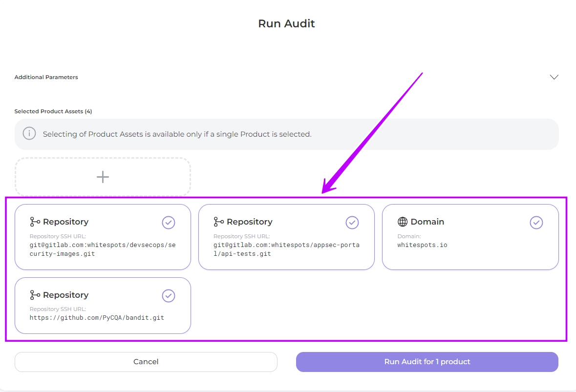Click the info icon in the notice banner

[x=29, y=134]
